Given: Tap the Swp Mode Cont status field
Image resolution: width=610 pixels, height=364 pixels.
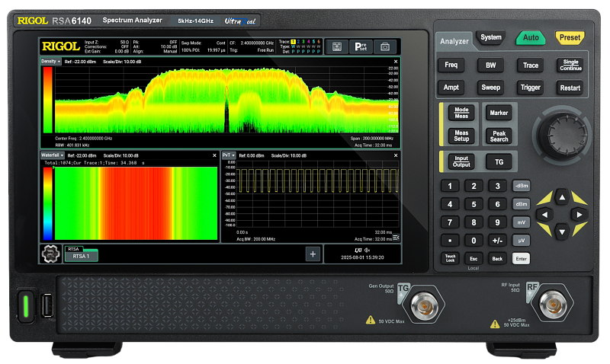Looking at the screenshot, I should click(x=204, y=43).
